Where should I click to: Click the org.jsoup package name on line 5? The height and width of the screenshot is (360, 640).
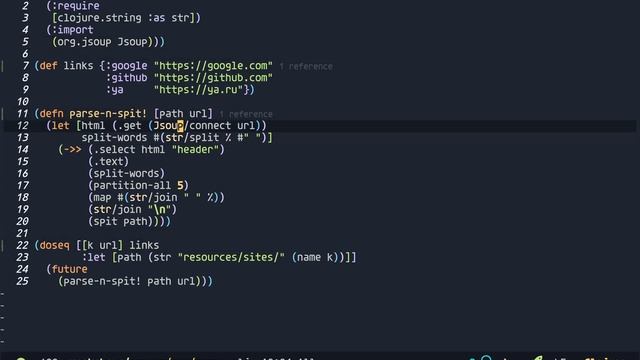click(x=84, y=42)
